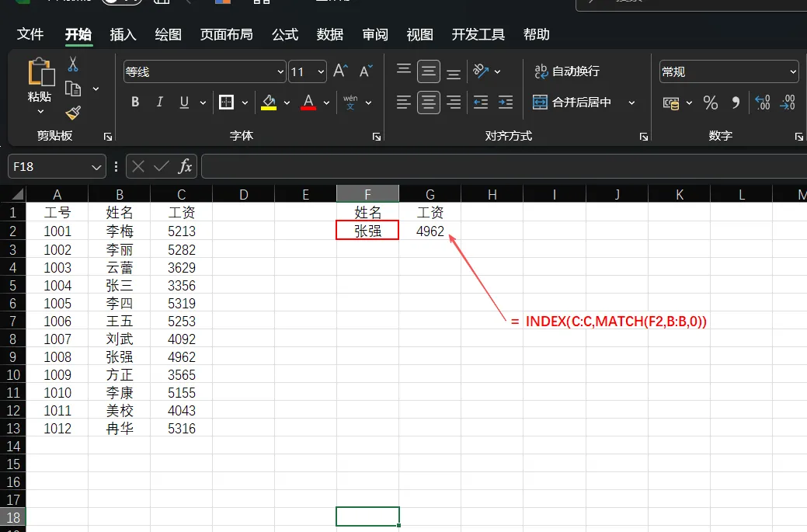The height and width of the screenshot is (532, 807).
Task: Toggle Underline formatting
Action: [x=184, y=103]
